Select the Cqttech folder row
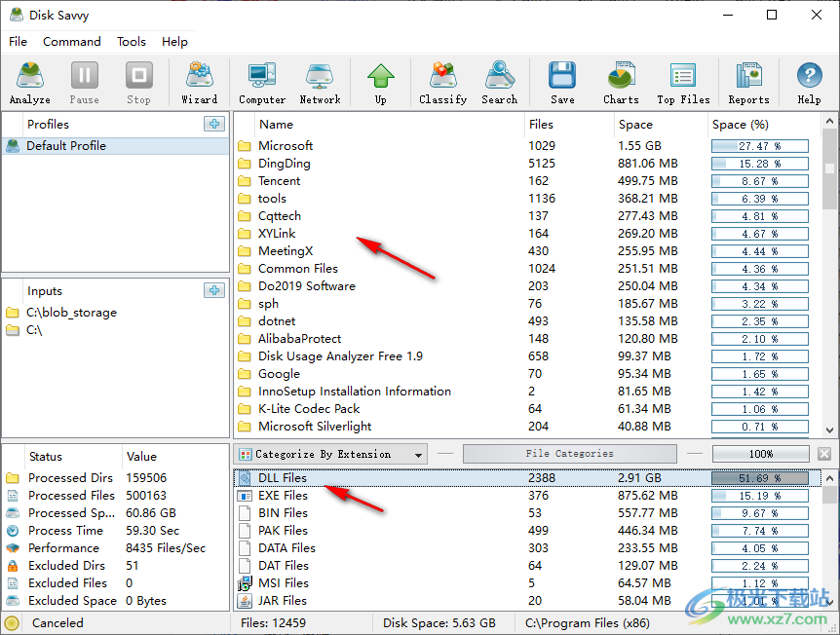This screenshot has width=840, height=635. tap(527, 216)
